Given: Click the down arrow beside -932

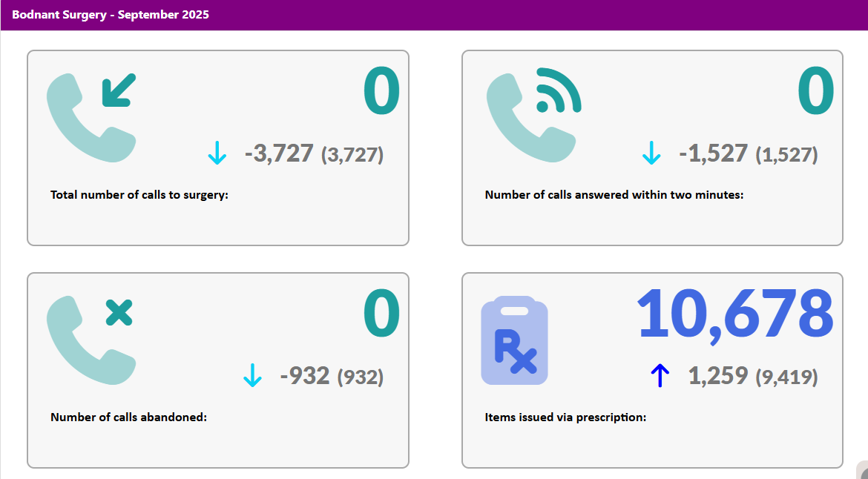Looking at the screenshot, I should point(252,376).
